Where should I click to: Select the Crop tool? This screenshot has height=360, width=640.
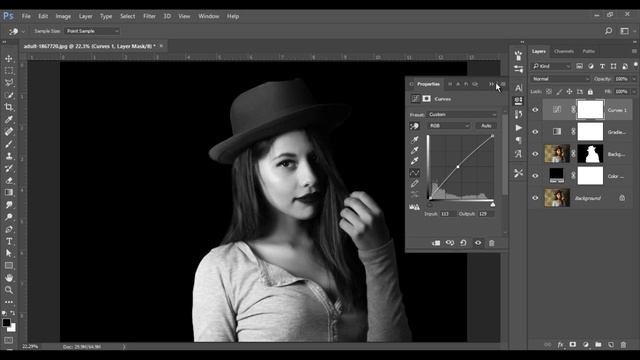point(9,107)
